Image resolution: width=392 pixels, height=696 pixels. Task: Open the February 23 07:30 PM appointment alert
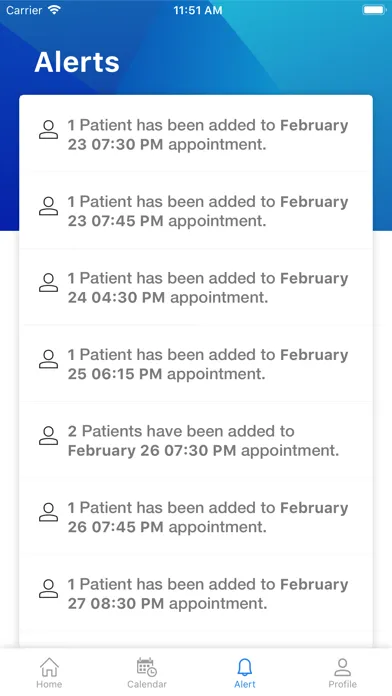[196, 134]
